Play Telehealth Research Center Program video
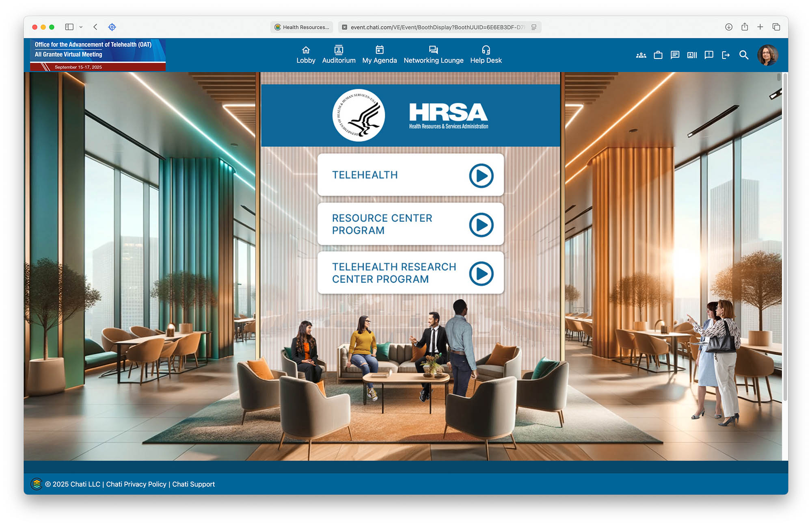This screenshot has width=812, height=526. (481, 273)
